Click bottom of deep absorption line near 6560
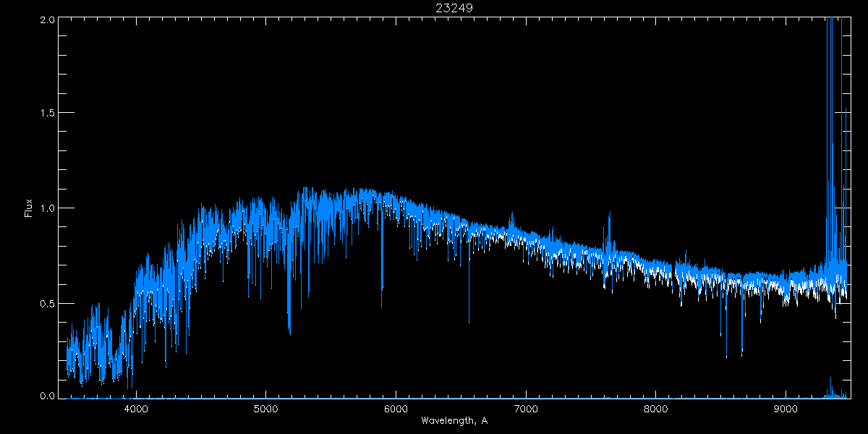Screen dimensions: 868x434 [469, 321]
